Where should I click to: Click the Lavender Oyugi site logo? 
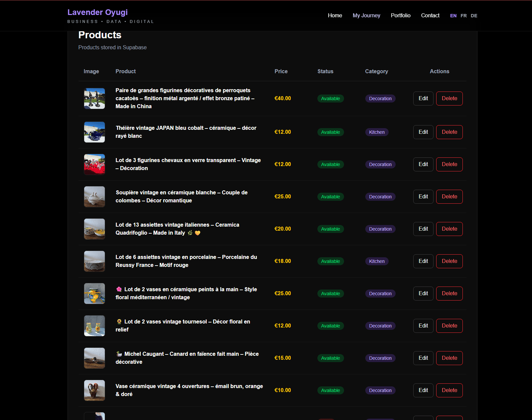pyautogui.click(x=97, y=12)
